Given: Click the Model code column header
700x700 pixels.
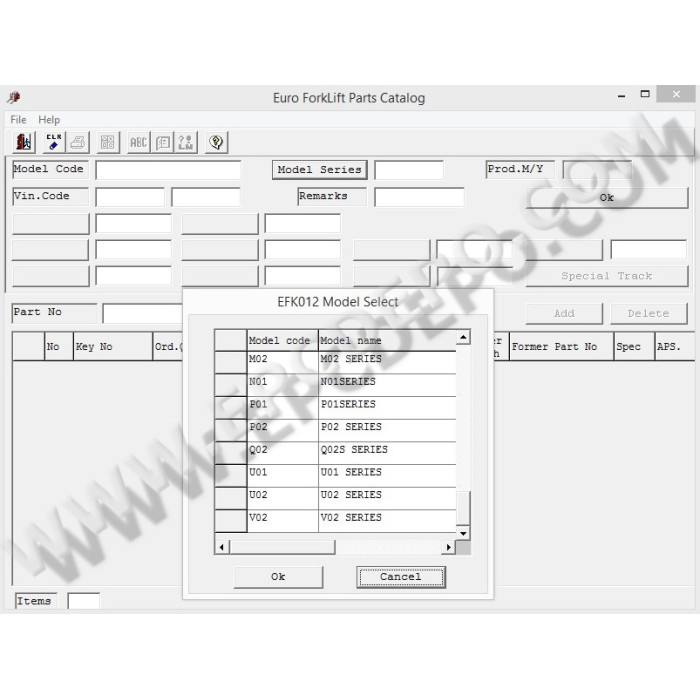Looking at the screenshot, I should (283, 340).
